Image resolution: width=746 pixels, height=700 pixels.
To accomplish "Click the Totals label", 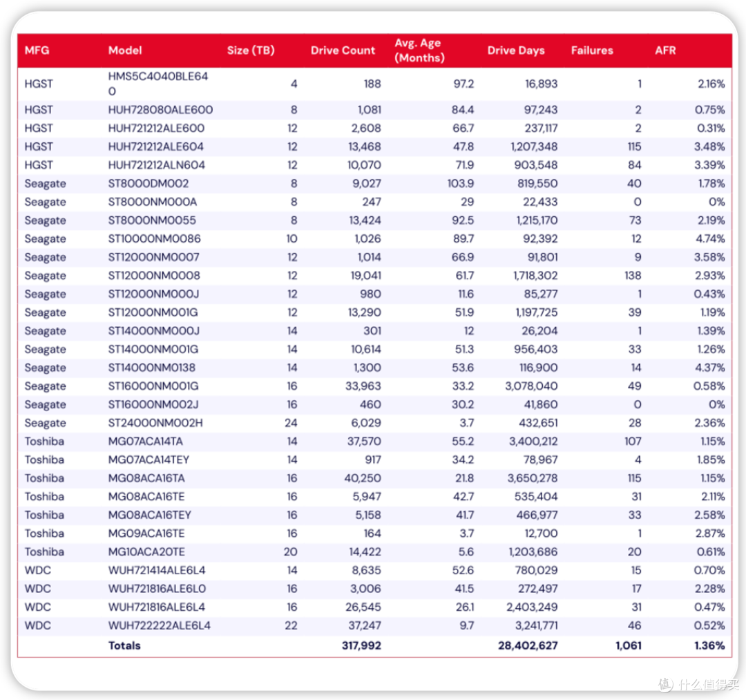I will (x=124, y=646).
